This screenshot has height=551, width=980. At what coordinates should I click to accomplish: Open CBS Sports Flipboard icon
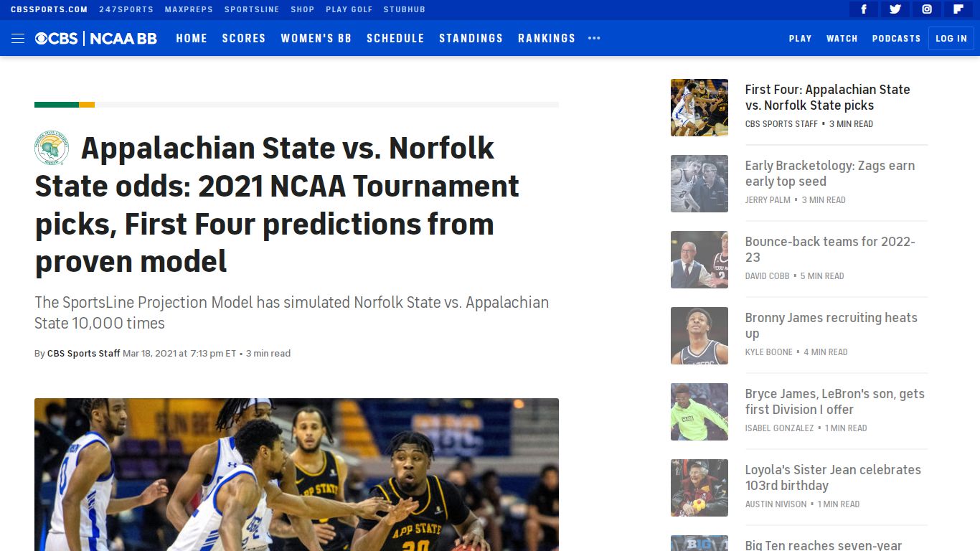click(x=958, y=9)
